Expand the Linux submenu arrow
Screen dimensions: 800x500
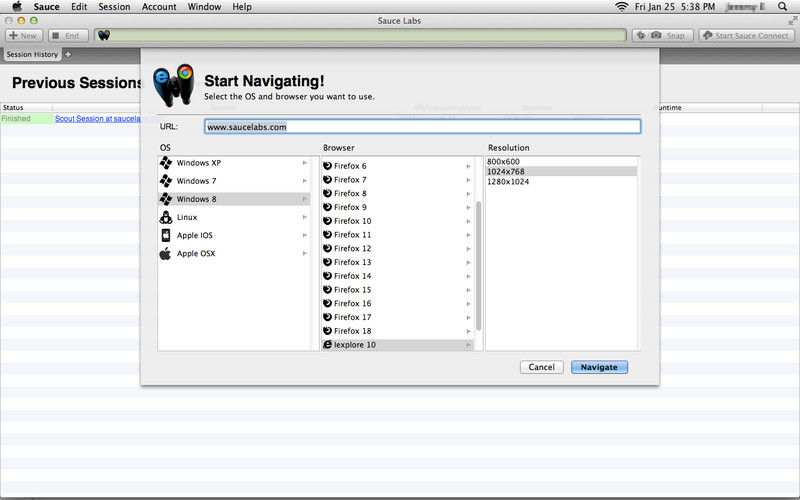click(305, 217)
